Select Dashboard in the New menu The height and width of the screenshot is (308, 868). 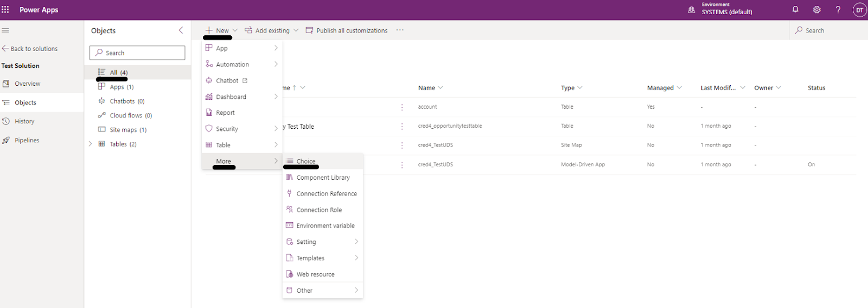click(242, 97)
